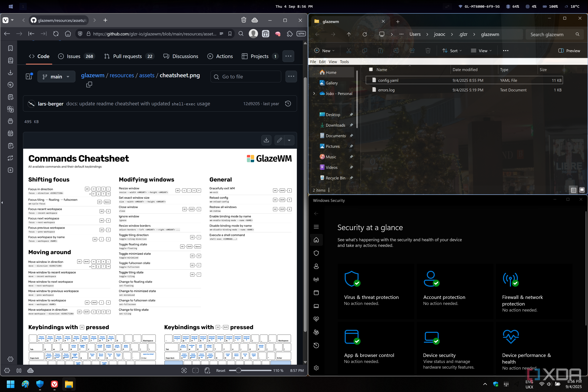Open Vivaldi bookmarks panel icon
Image resolution: width=588 pixels, height=392 pixels.
(11, 48)
